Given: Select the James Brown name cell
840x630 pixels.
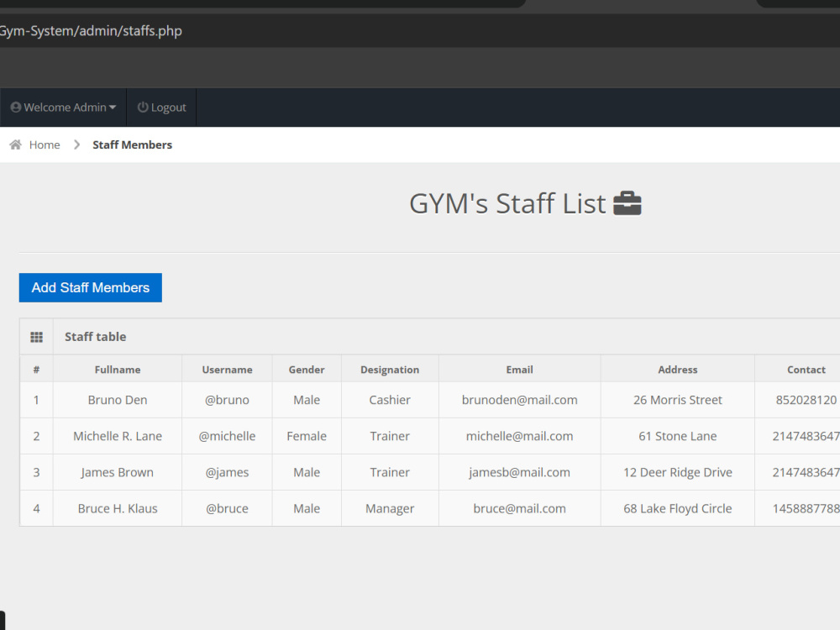Looking at the screenshot, I should (x=118, y=472).
